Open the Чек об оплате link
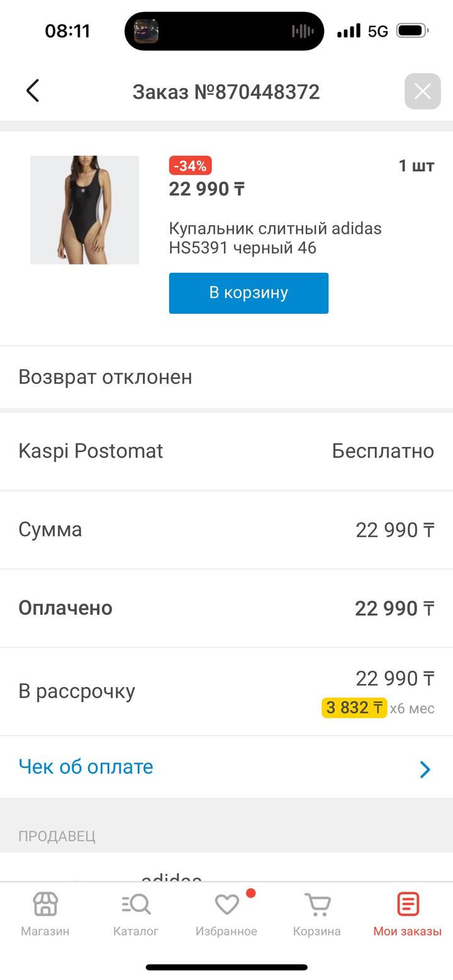453x980 pixels. click(86, 767)
